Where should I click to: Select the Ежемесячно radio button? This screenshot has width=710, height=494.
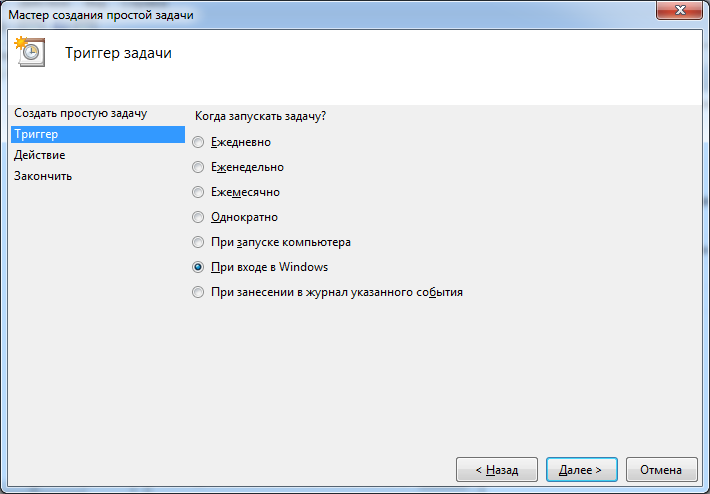point(199,192)
